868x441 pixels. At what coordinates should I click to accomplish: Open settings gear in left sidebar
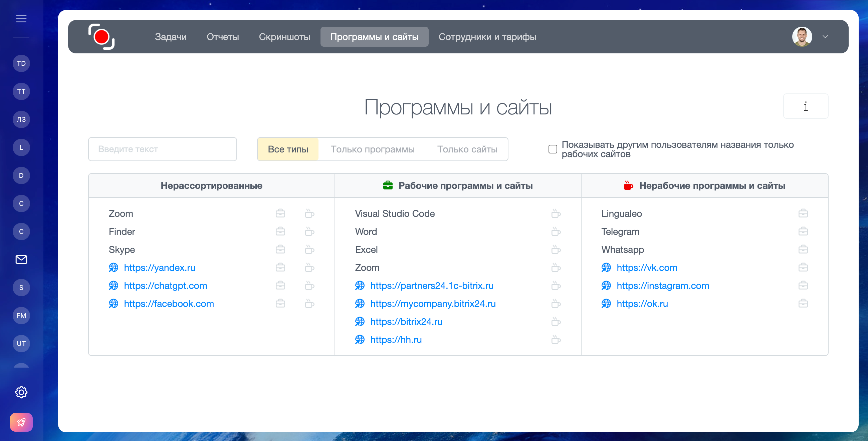[x=21, y=392]
